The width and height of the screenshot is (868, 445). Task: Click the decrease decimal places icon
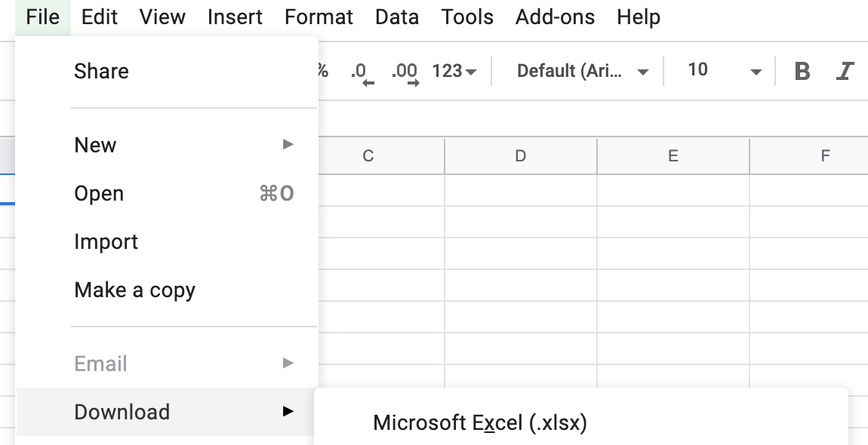[362, 72]
